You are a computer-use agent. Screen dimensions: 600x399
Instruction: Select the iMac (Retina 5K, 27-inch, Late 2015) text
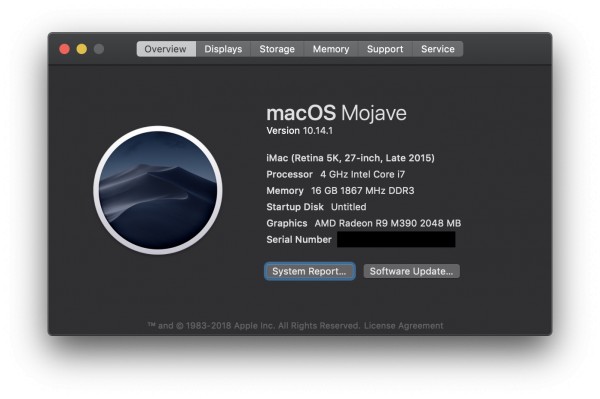(x=351, y=158)
